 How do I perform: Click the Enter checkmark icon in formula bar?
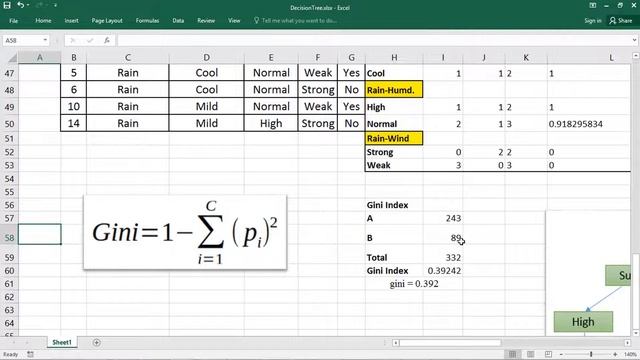pyautogui.click(x=90, y=40)
